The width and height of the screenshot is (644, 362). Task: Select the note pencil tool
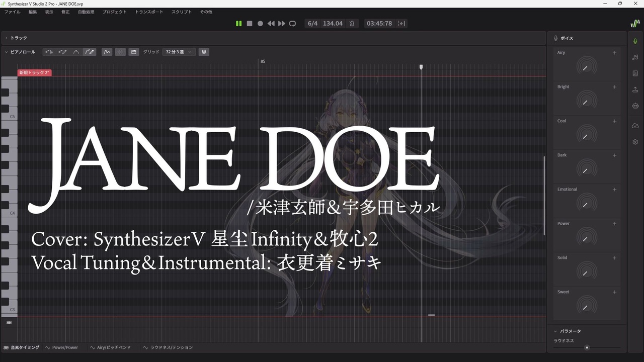[62, 52]
